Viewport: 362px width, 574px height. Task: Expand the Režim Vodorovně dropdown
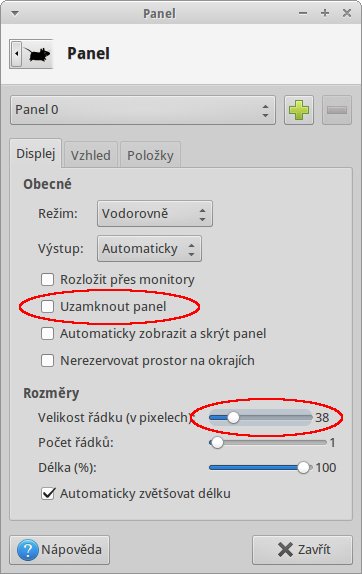[x=155, y=213]
